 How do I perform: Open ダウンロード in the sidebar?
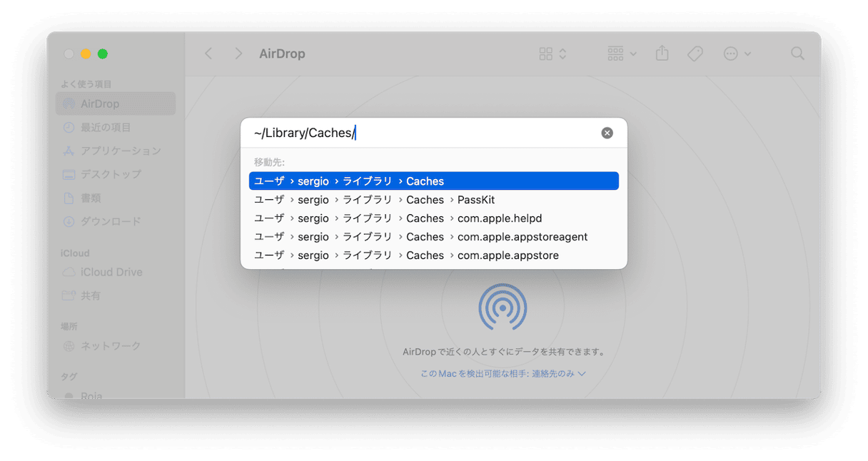click(116, 221)
